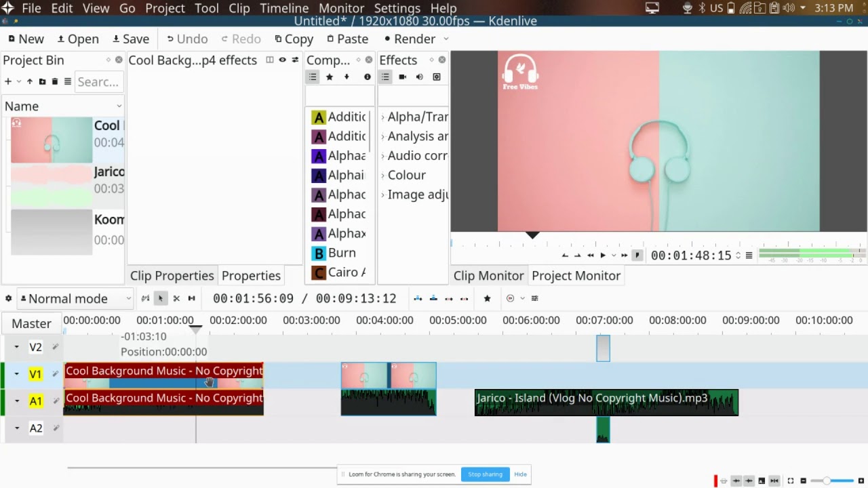The image size is (868, 488).
Task: Overwrite clip zone in timeline
Action: [x=433, y=298]
